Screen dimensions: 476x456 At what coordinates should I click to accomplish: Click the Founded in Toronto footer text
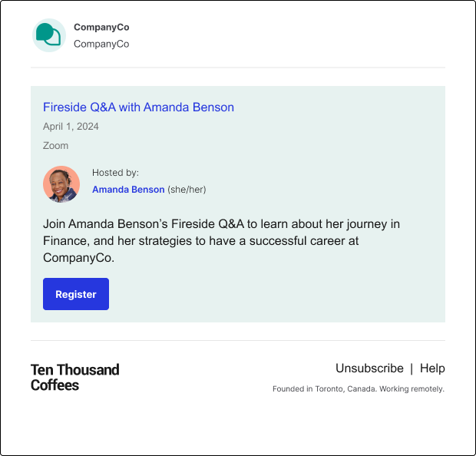[359, 389]
